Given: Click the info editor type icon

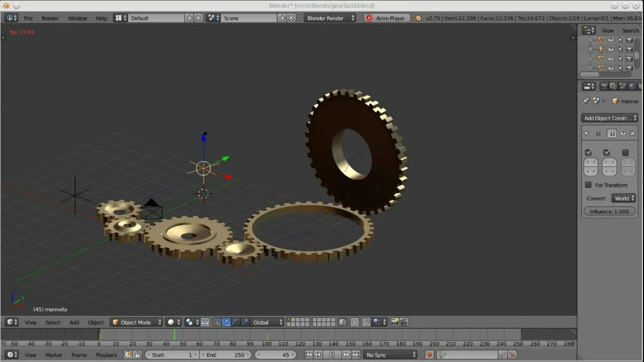Looking at the screenshot, I should 11,18.
